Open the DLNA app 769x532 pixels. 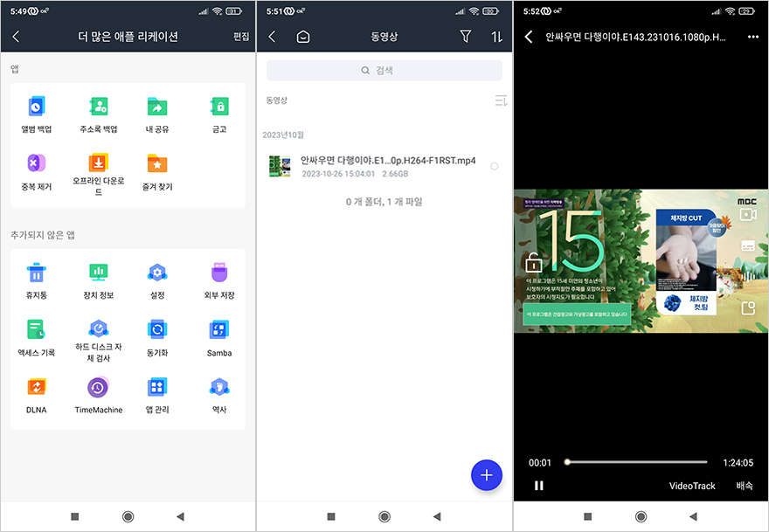(37, 396)
